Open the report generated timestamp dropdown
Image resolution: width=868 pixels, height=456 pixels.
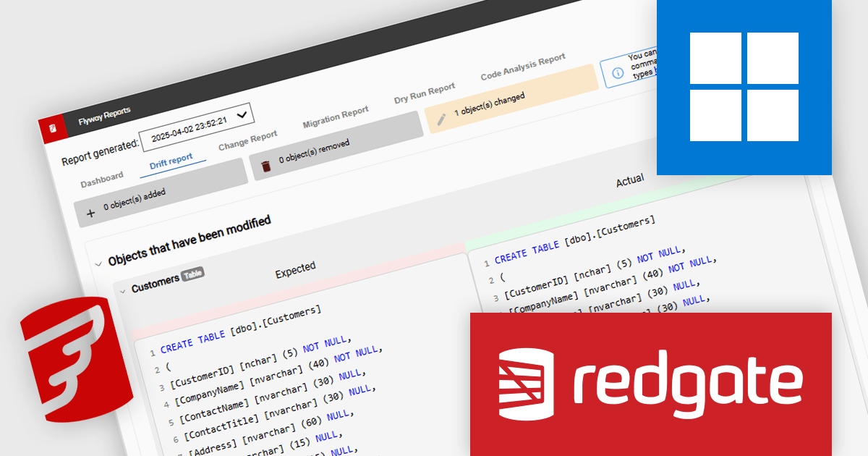[242, 115]
